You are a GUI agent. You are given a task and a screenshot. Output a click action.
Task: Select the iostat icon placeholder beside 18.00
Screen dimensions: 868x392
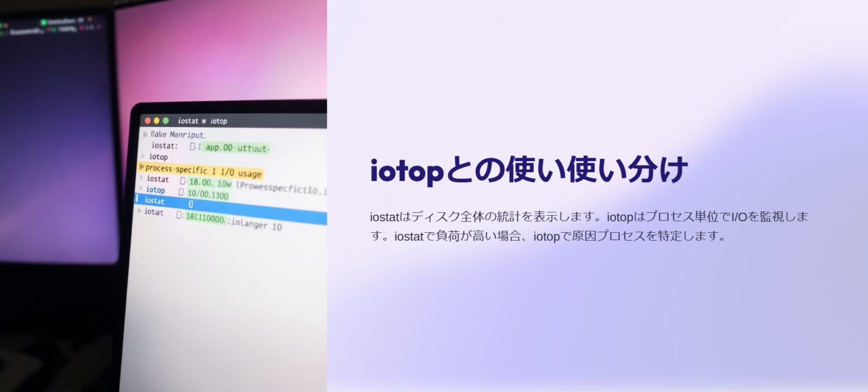(183, 180)
